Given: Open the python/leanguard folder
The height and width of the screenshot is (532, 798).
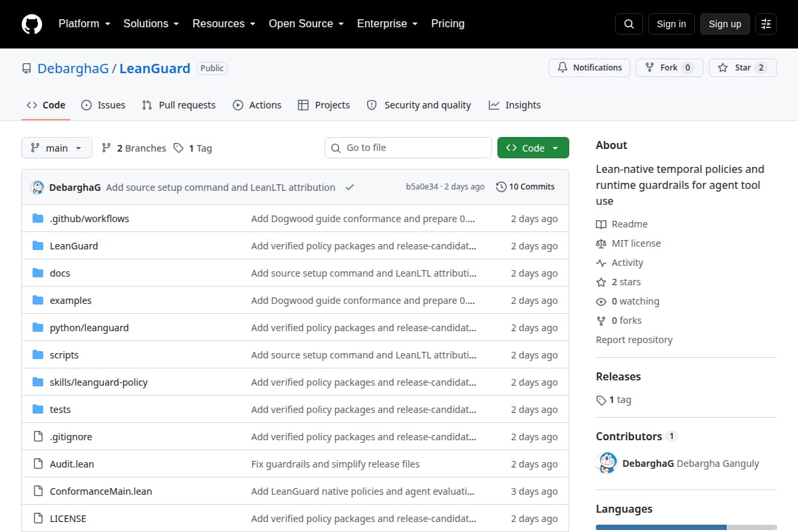Looking at the screenshot, I should pos(89,328).
